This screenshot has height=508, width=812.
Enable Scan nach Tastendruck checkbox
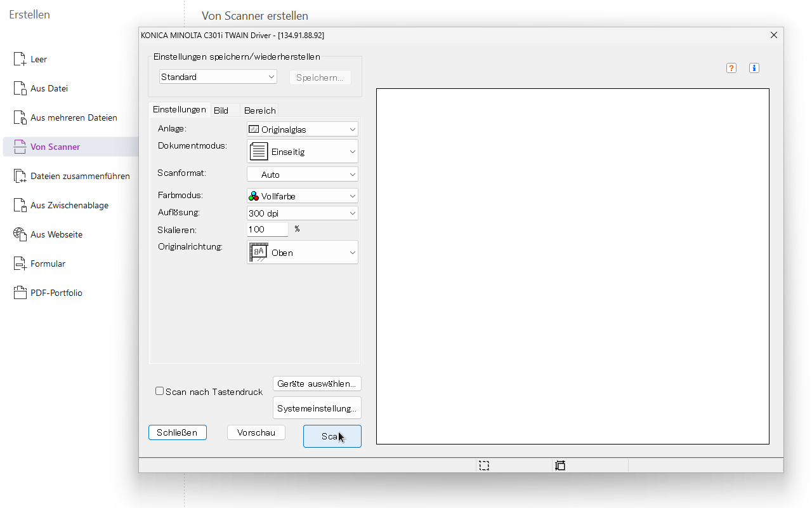[160, 391]
